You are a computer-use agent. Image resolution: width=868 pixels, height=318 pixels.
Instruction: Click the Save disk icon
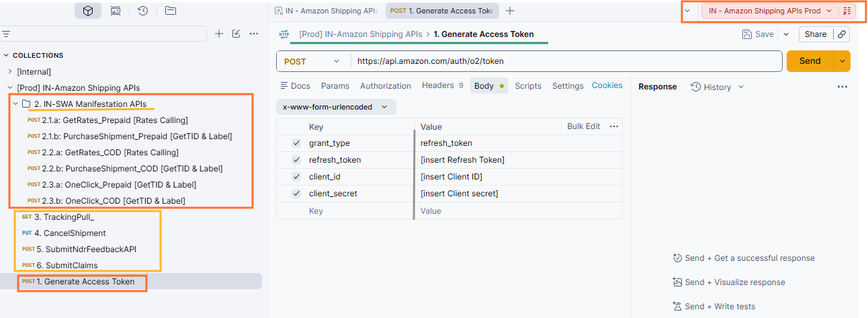pyautogui.click(x=747, y=34)
